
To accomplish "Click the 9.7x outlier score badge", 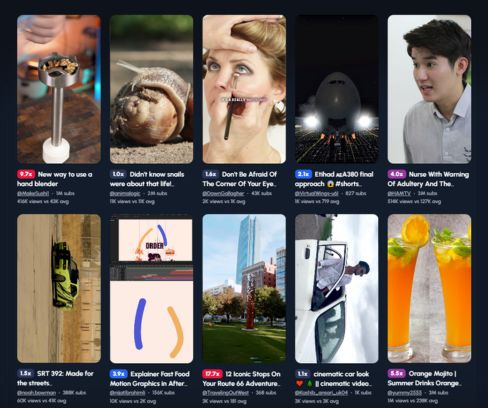I will (26, 174).
